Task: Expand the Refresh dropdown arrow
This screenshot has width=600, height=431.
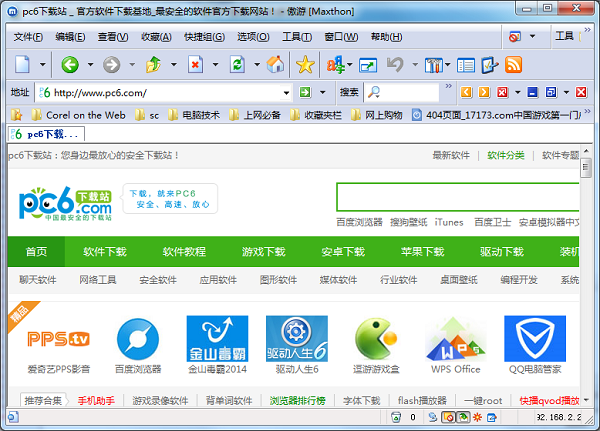Action: (x=257, y=64)
